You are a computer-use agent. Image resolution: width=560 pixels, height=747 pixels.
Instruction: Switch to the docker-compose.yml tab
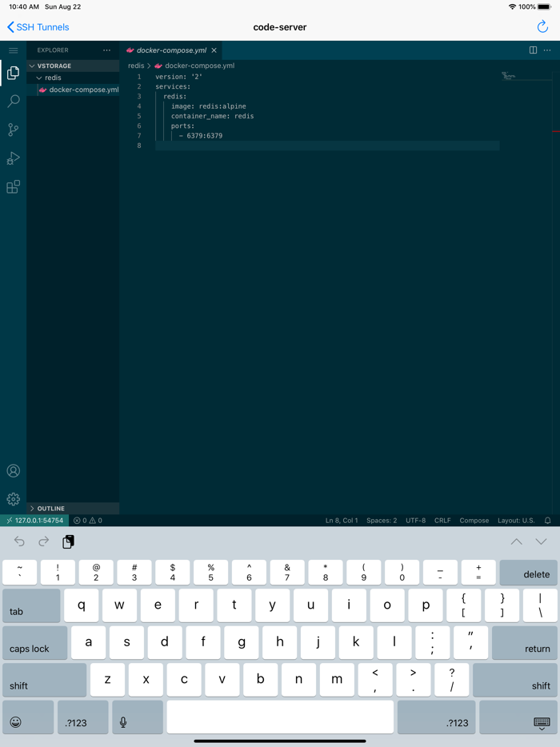[171, 50]
